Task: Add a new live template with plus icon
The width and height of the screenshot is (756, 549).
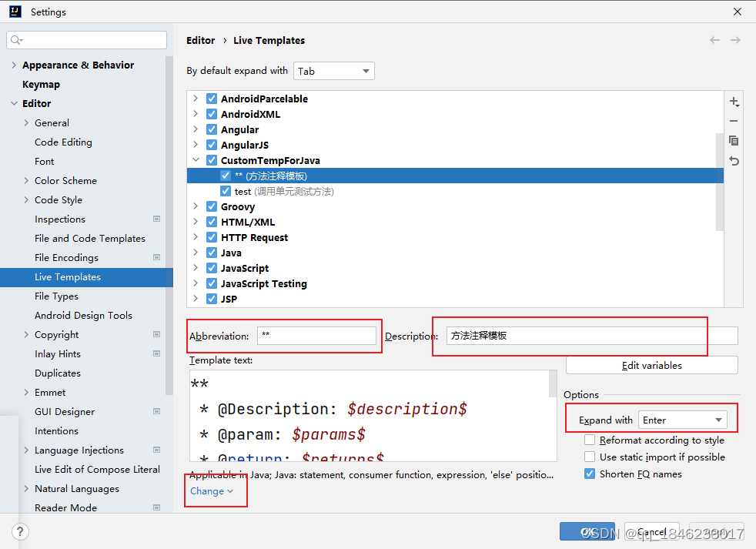Action: [734, 102]
